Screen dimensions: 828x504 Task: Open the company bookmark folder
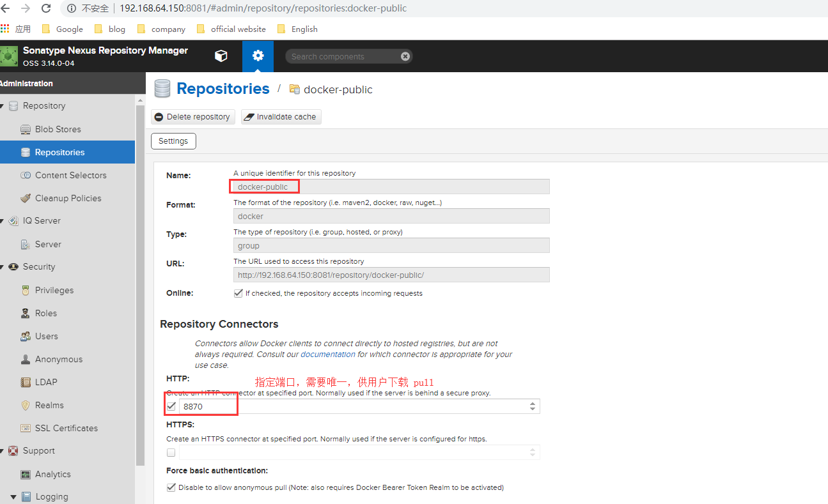tap(160, 29)
